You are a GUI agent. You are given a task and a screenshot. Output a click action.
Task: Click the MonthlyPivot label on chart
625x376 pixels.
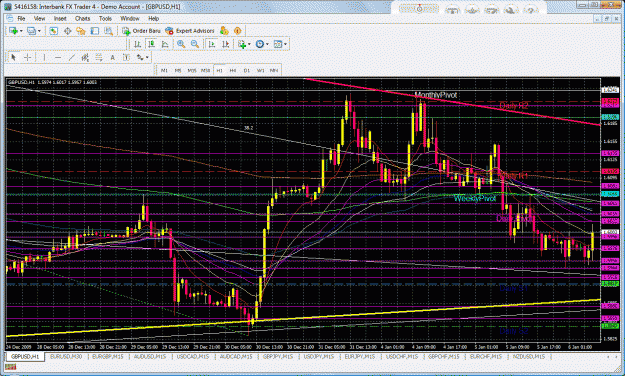tap(436, 95)
